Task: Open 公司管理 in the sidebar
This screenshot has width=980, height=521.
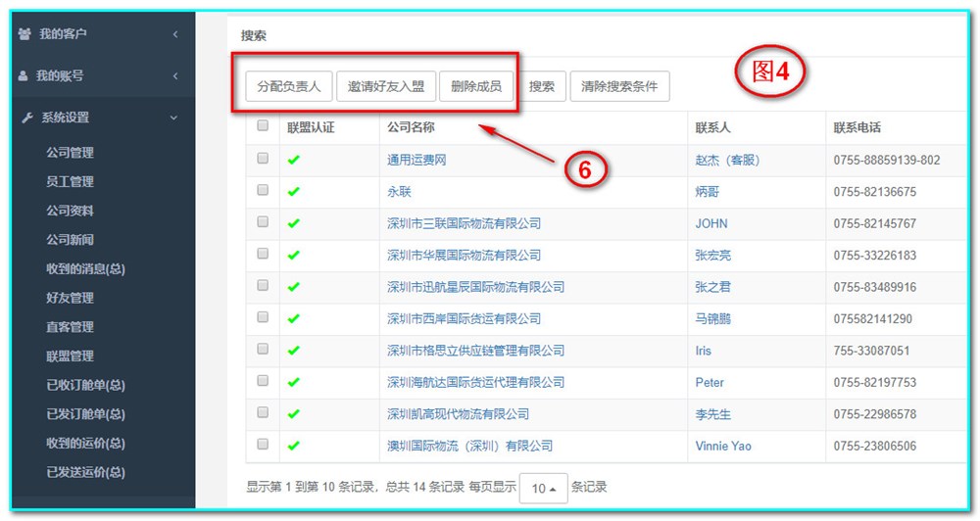Action: coord(70,153)
